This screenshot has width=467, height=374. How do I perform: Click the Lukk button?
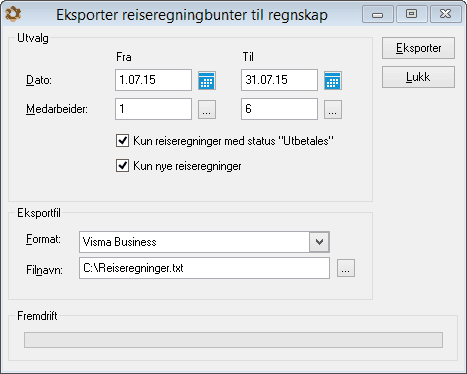click(x=418, y=77)
